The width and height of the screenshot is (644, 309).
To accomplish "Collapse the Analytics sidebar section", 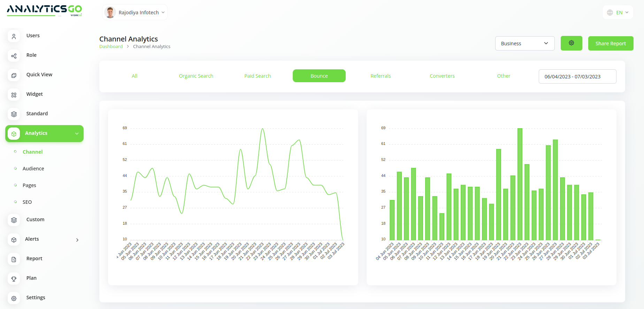I will (x=77, y=133).
